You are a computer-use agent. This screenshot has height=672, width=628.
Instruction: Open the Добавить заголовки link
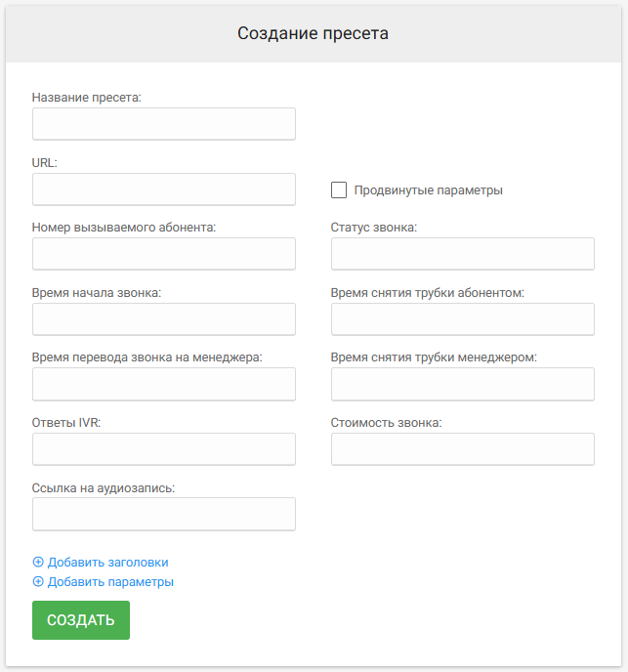(x=107, y=562)
